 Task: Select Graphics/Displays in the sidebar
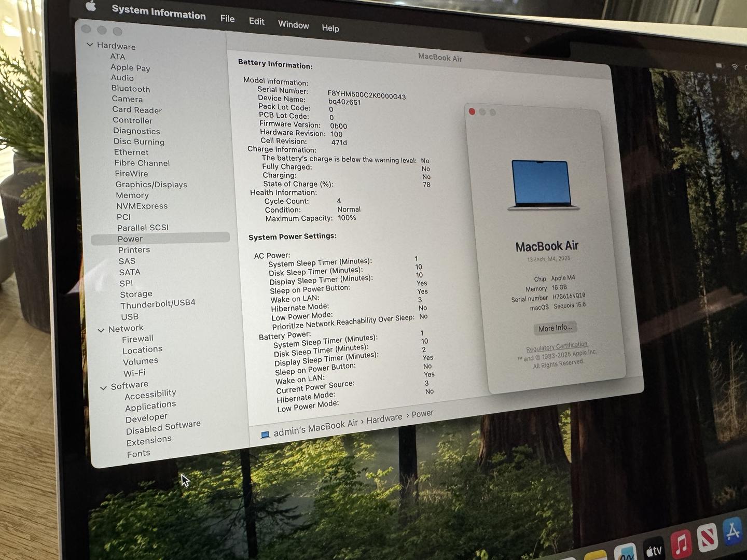tap(151, 185)
